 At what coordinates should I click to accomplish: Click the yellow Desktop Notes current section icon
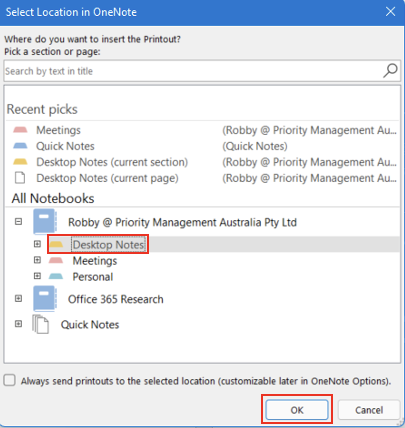20,162
